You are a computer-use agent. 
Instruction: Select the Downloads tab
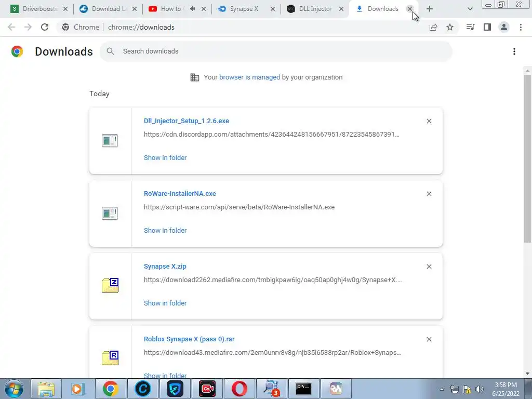coord(378,9)
